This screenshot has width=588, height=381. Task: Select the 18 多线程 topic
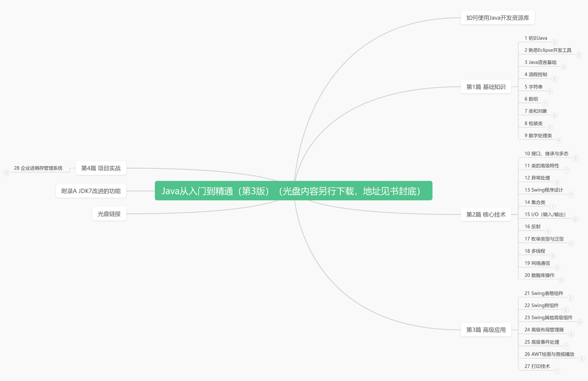(x=535, y=251)
